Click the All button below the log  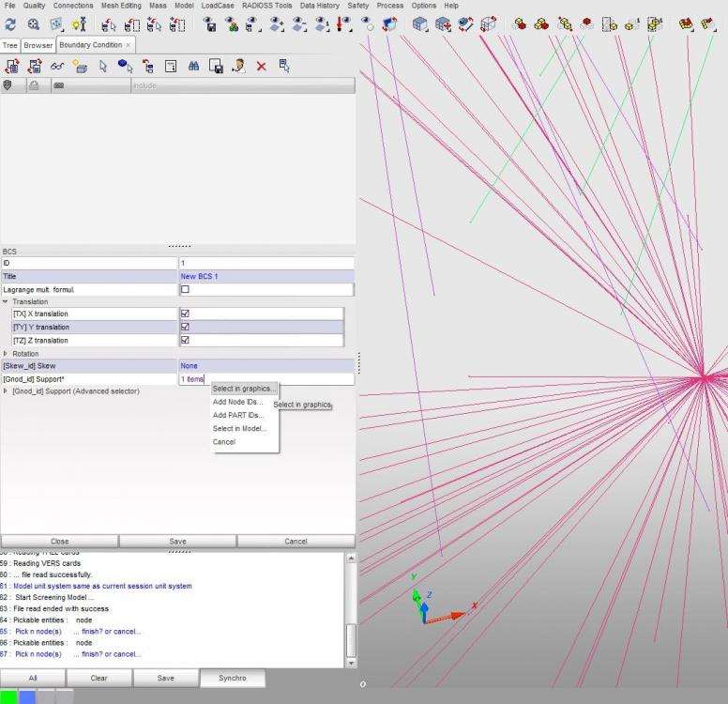coord(33,678)
